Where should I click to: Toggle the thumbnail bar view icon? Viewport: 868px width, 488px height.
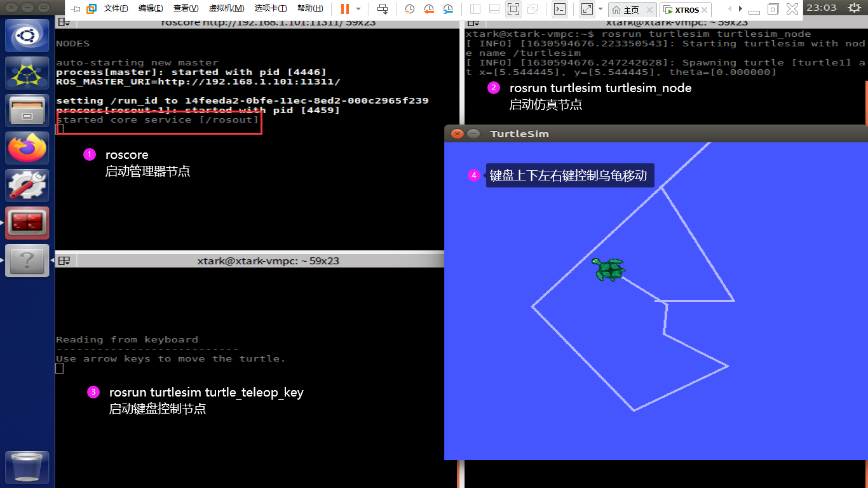[494, 9]
